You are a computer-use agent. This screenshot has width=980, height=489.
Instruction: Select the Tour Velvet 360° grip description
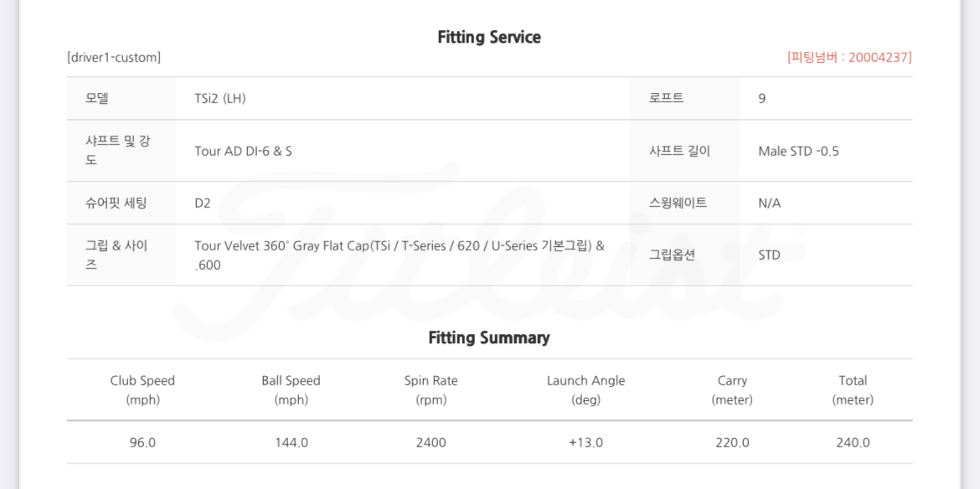[x=399, y=255]
